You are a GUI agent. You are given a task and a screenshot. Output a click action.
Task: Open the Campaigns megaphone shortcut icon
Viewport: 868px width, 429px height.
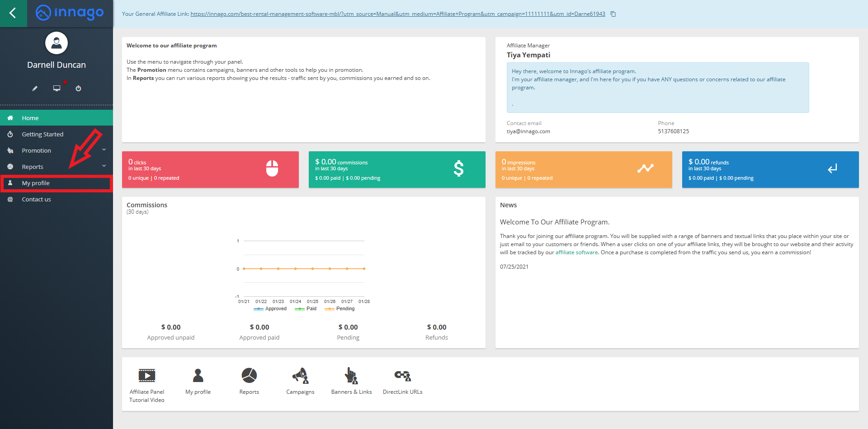300,376
